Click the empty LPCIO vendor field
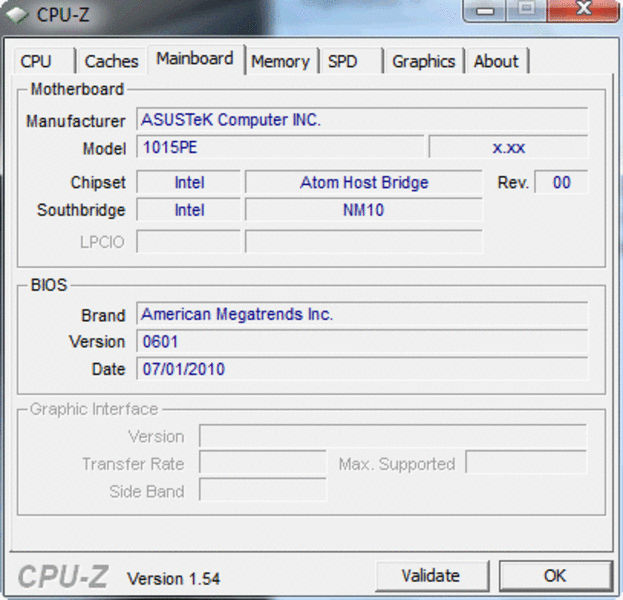623x600 pixels. tap(189, 241)
